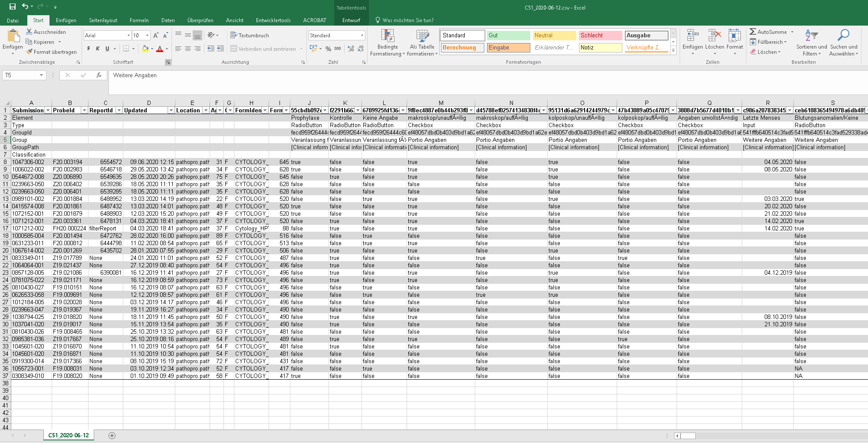The height and width of the screenshot is (443, 868).
Task: Switch to the Formeln ribbon tab
Action: [139, 20]
